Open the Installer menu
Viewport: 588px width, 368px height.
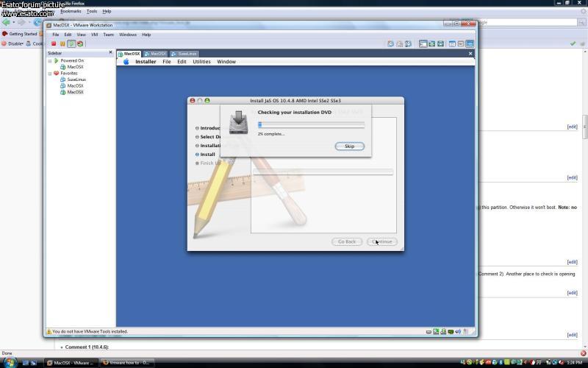146,62
